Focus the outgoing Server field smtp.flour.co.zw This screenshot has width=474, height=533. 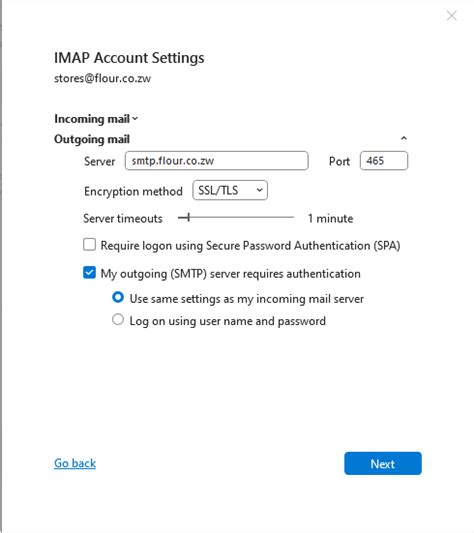217,161
